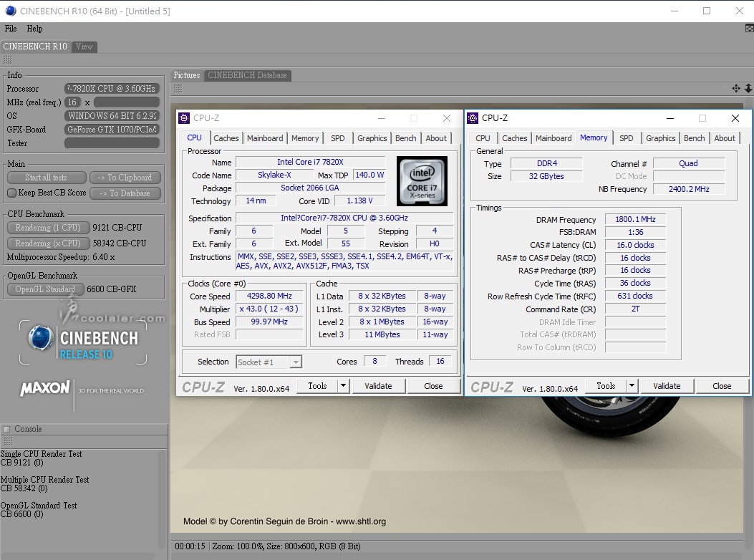
Task: Open CPU tab in right CPU-Z window
Action: point(483,138)
